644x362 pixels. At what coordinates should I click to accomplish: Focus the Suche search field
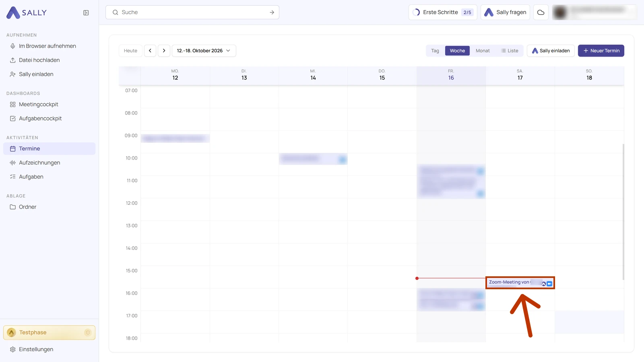[x=192, y=12]
